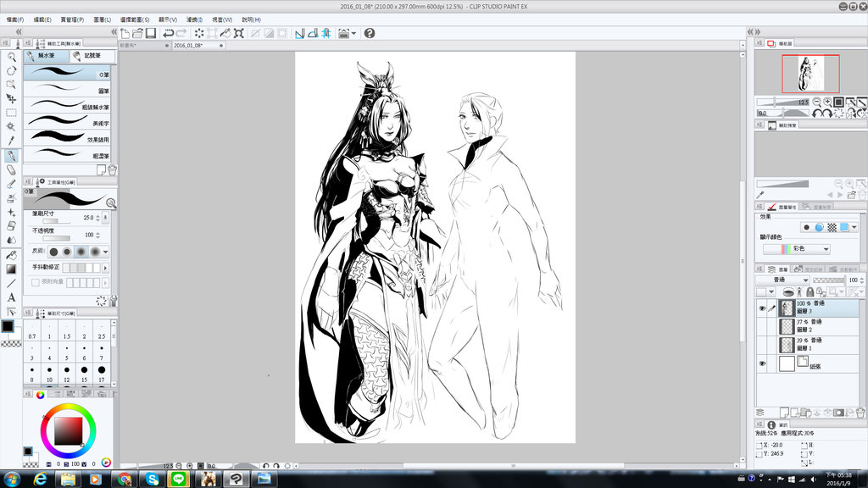868x488 pixels.
Task: Open Internet Explorer from the taskbar
Action: click(40, 479)
